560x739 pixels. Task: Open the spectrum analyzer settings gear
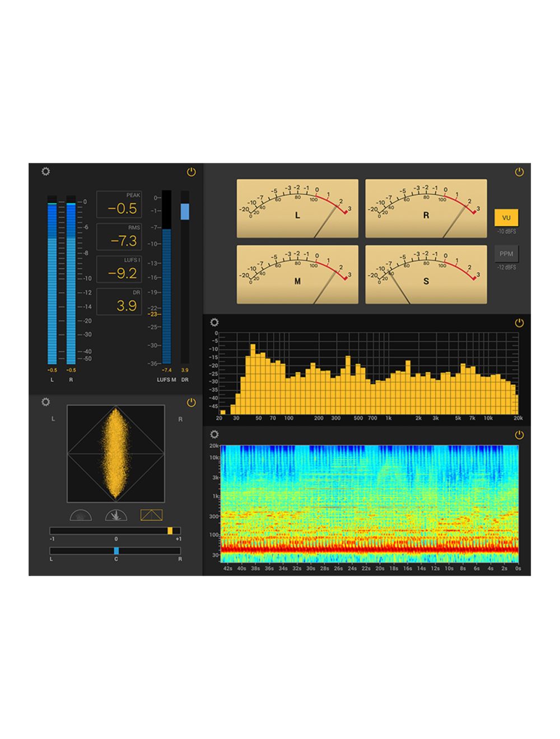pyautogui.click(x=214, y=322)
